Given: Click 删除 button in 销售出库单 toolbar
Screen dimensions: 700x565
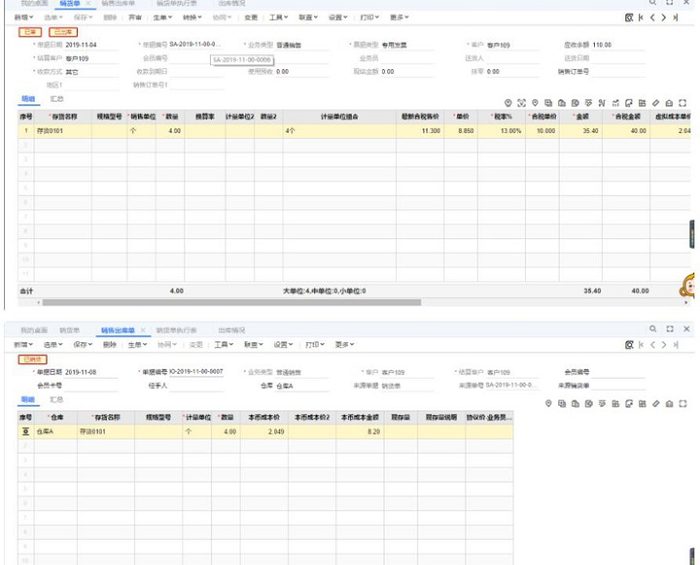Looking at the screenshot, I should coord(110,345).
